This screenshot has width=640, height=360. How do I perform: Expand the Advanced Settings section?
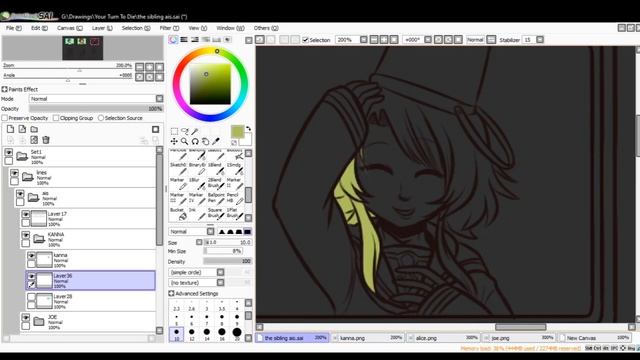pyautogui.click(x=171, y=293)
